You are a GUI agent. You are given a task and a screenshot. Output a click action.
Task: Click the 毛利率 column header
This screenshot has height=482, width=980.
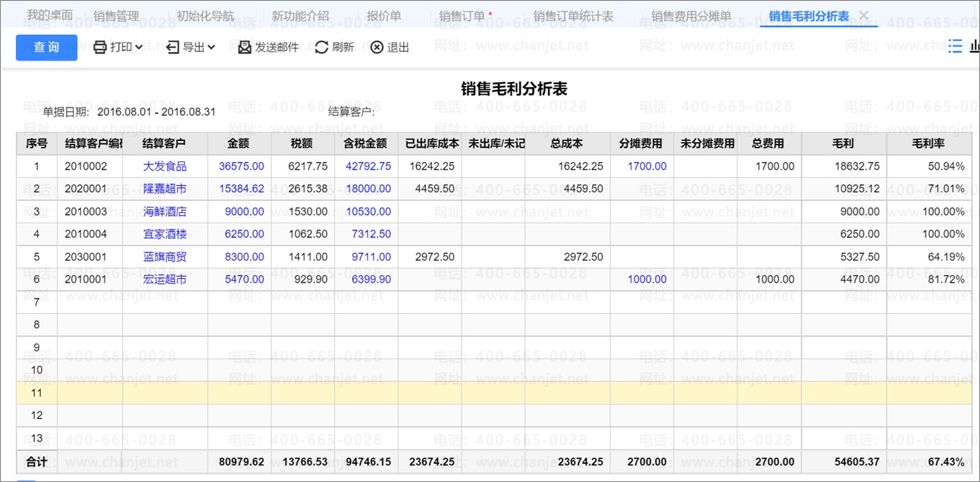[928, 143]
